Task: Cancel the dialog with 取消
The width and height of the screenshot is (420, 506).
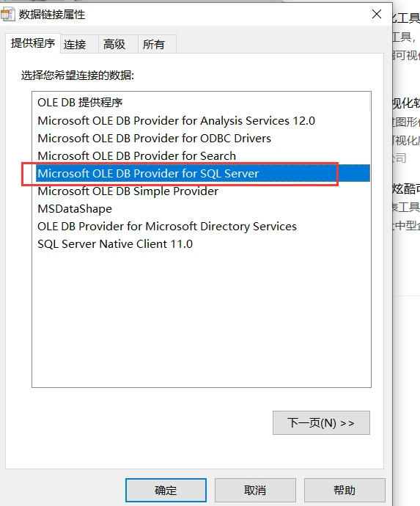Action: [255, 490]
